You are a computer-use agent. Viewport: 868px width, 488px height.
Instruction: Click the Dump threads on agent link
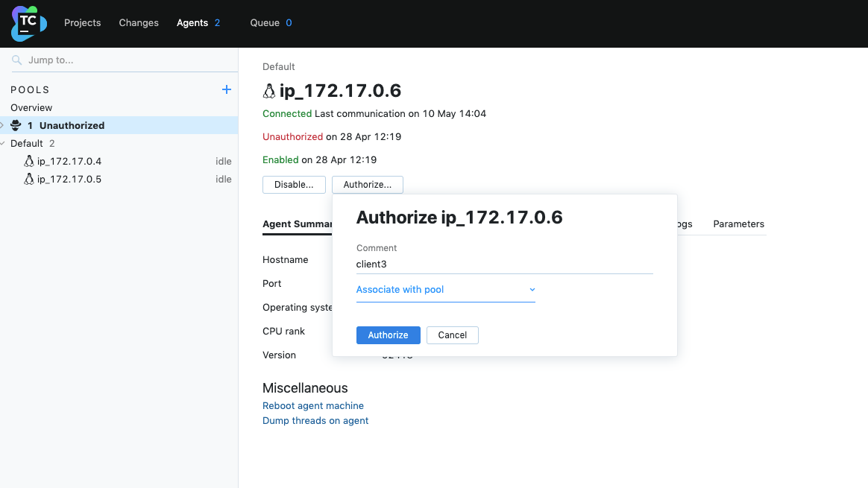[x=315, y=421]
